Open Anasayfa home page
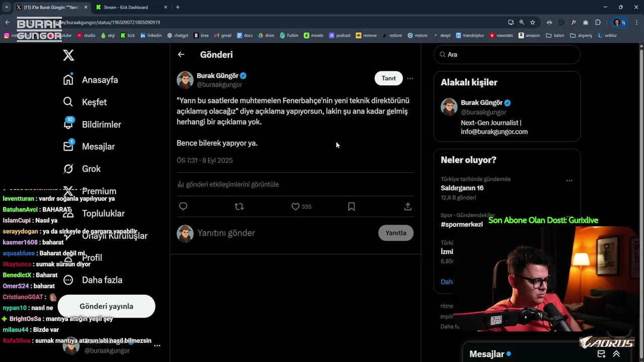Viewport: 644px width, 362px height. (91, 80)
